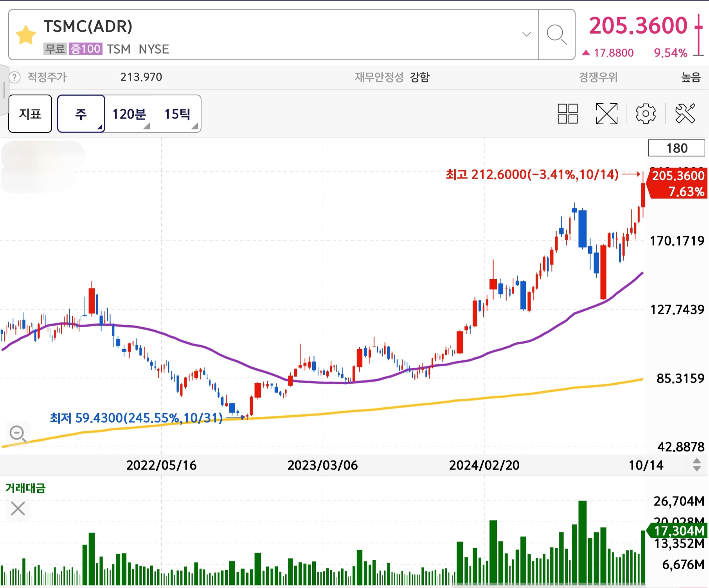Expand chart to fullscreen with arrows icon
Image resolution: width=709 pixels, height=588 pixels.
point(606,114)
